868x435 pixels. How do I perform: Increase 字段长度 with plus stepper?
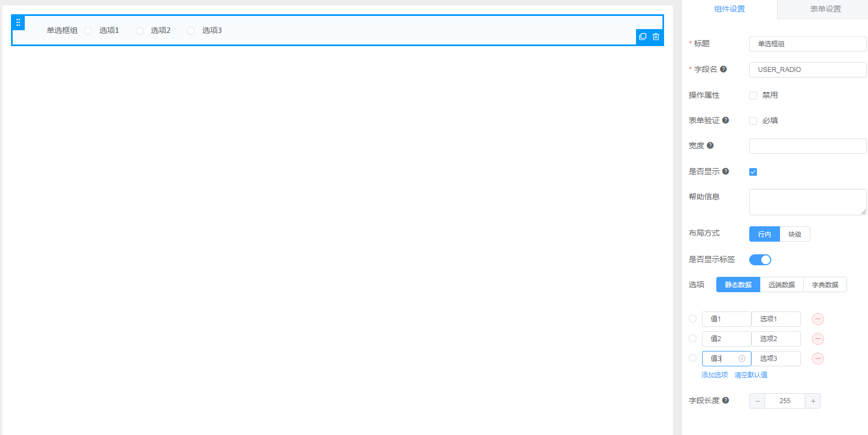tap(812, 401)
